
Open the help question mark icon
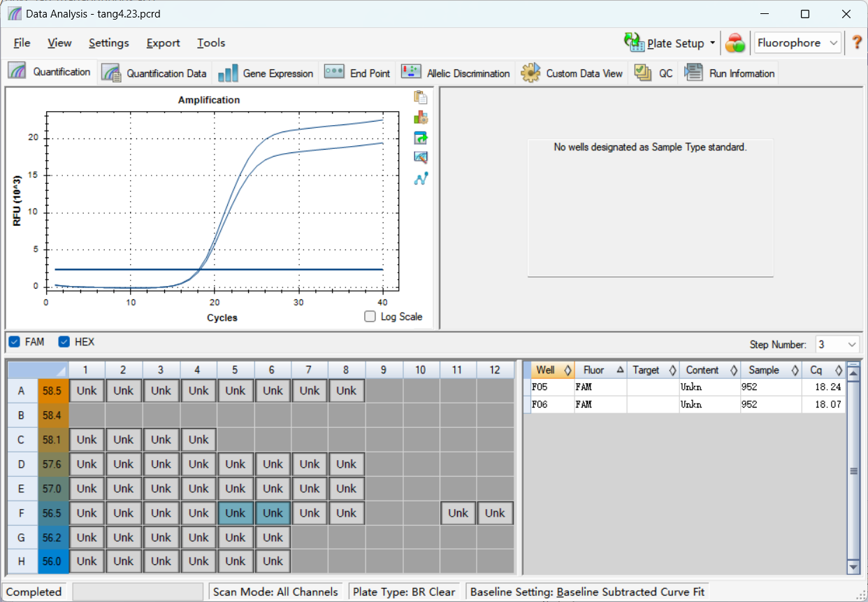tap(857, 43)
